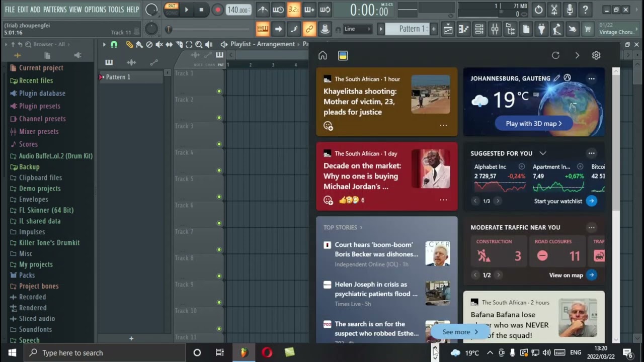
Task: Select the Slice tool in Playlist
Action: click(x=179, y=44)
